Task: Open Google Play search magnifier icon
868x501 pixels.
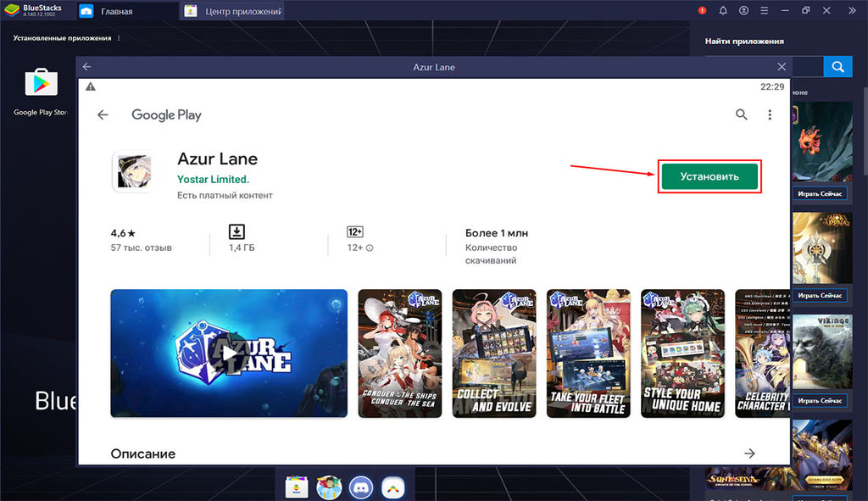Action: [x=741, y=114]
